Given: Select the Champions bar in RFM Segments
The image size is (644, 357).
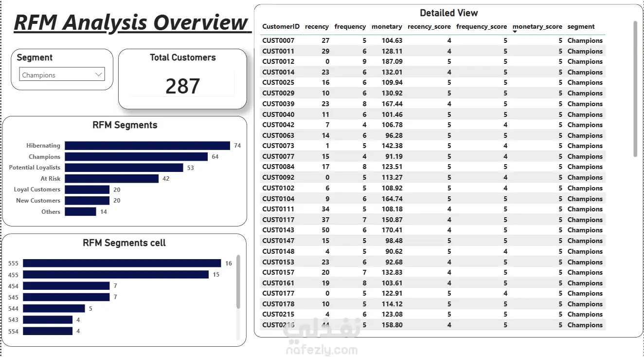Looking at the screenshot, I should pos(136,157).
